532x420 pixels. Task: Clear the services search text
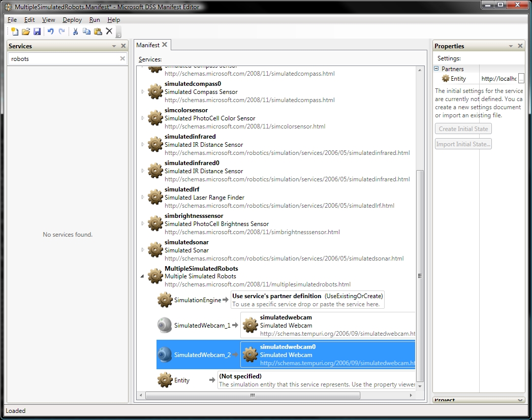pos(122,58)
